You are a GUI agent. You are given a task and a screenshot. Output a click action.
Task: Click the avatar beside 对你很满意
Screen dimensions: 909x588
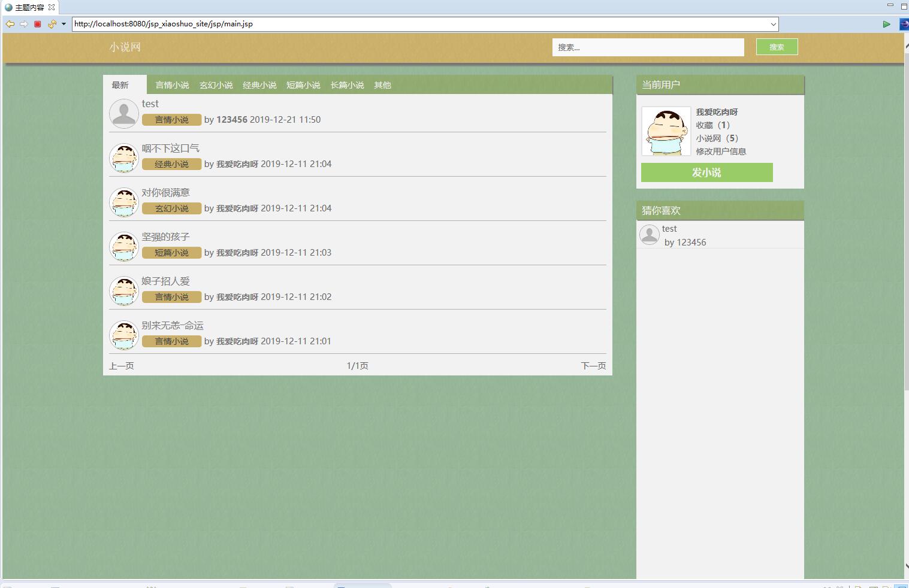pyautogui.click(x=124, y=202)
